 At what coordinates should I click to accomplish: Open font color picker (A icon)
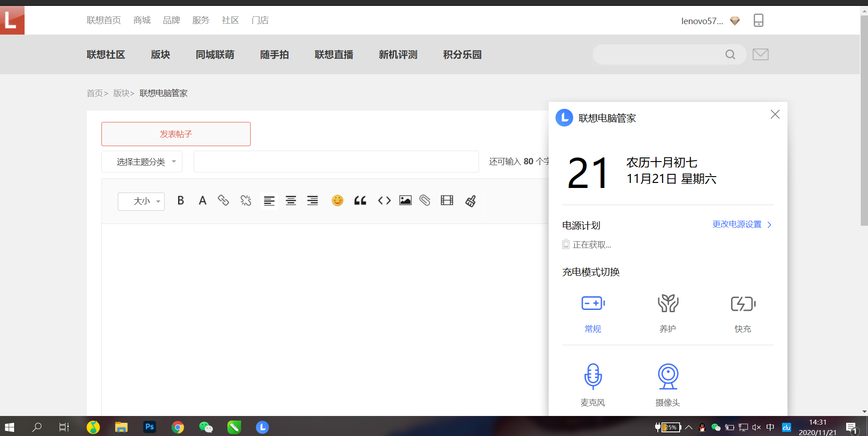tap(202, 201)
